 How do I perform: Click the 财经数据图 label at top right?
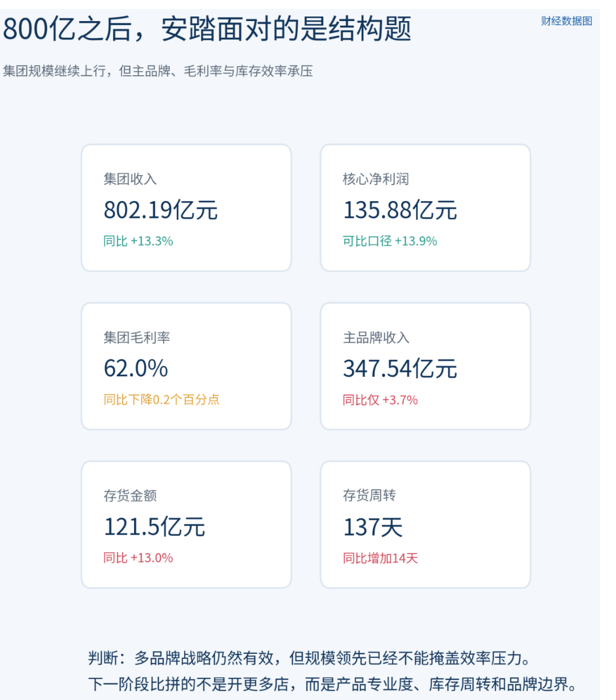pyautogui.click(x=566, y=21)
